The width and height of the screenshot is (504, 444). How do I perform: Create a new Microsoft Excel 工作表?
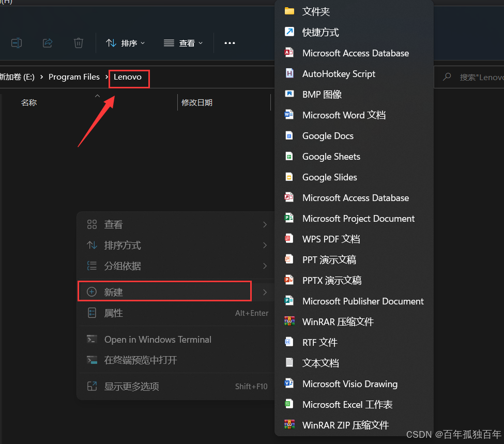[354, 404]
